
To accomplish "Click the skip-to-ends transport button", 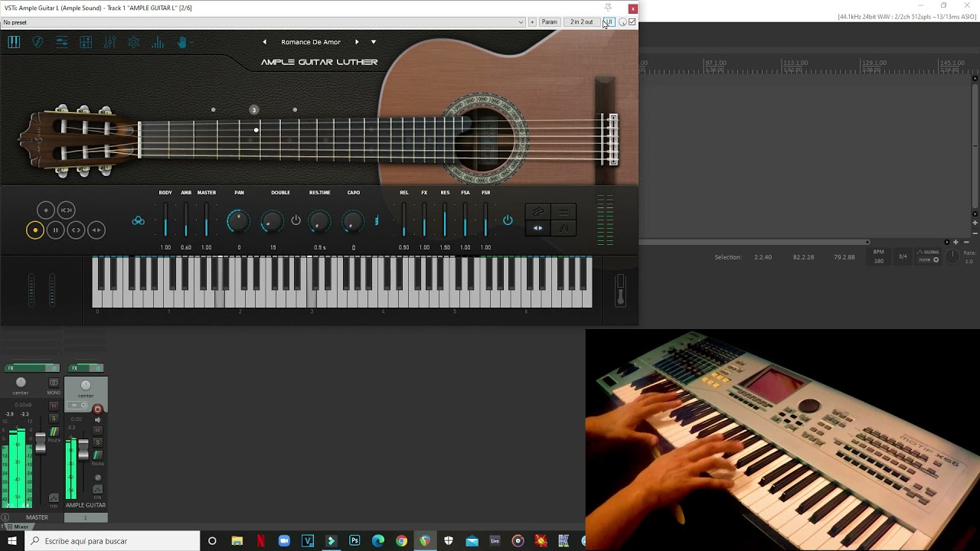I will pyautogui.click(x=66, y=210).
